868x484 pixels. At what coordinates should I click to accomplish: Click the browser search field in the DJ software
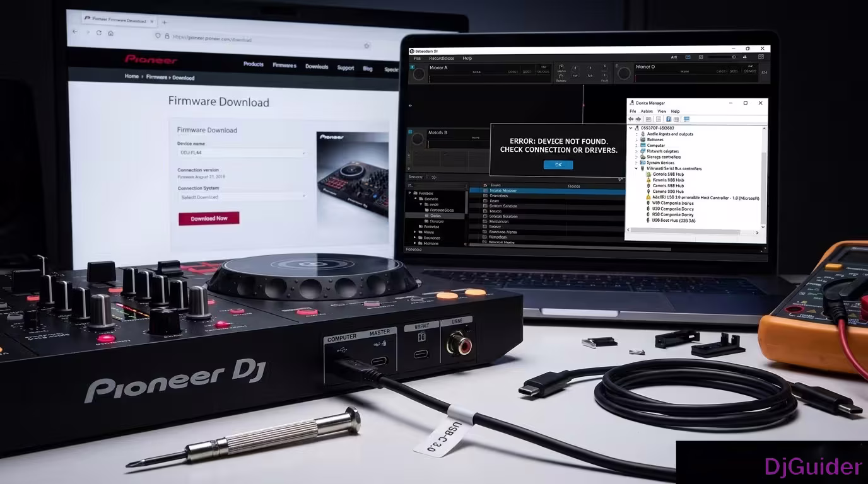(x=438, y=185)
